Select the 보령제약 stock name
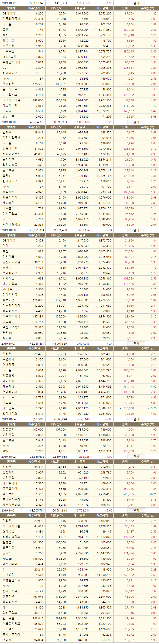159x644 pixels. [x=8, y=359]
